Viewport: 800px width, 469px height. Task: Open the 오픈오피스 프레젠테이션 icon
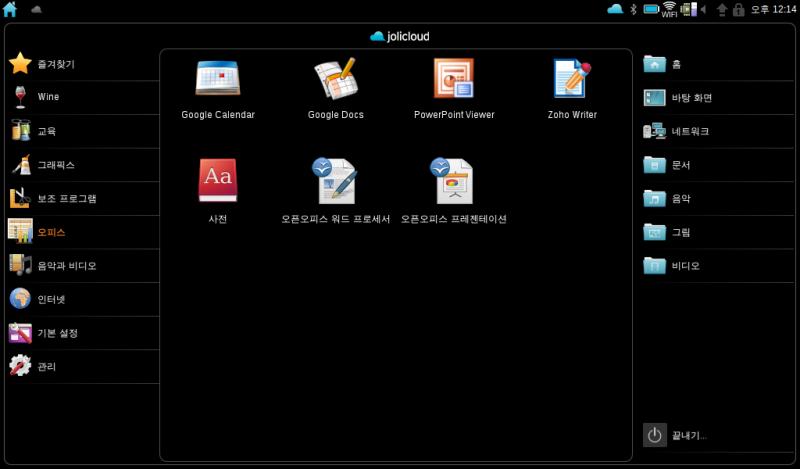point(452,180)
